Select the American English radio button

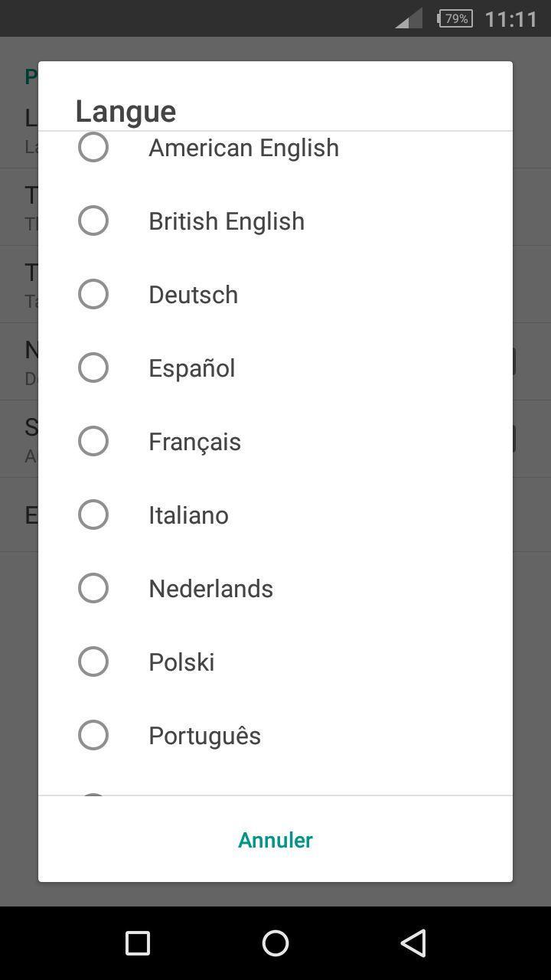[x=93, y=148]
